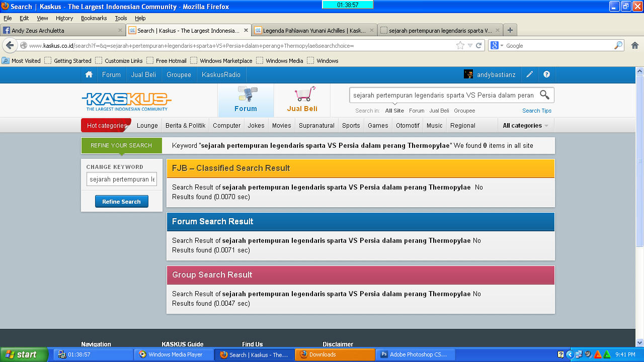
Task: Select All Site search scope
Action: (394, 111)
